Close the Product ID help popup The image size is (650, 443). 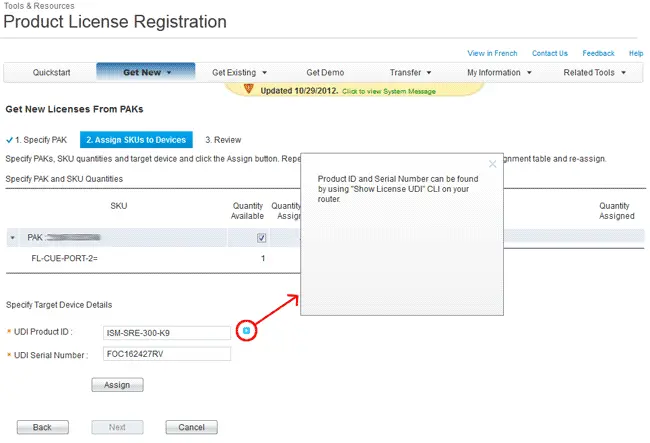(x=492, y=164)
